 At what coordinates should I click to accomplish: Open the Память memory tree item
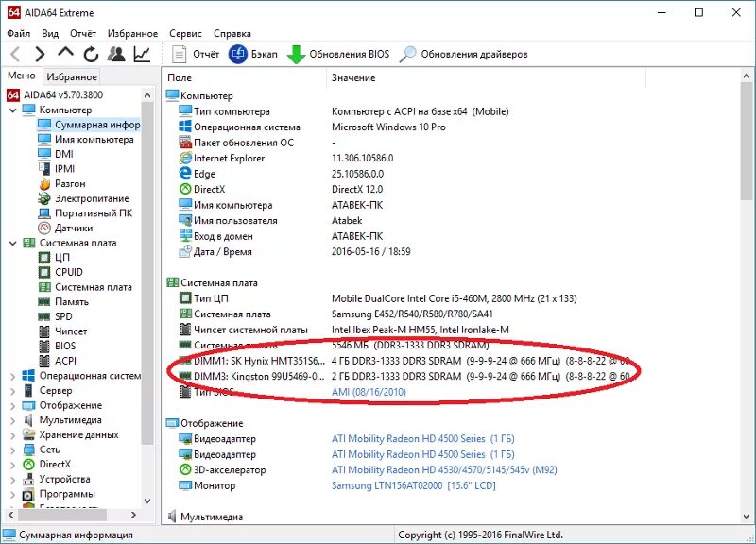pos(63,301)
